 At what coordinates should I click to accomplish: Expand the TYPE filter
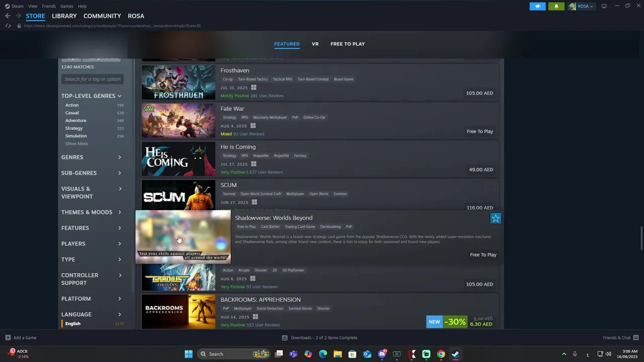[92, 259]
